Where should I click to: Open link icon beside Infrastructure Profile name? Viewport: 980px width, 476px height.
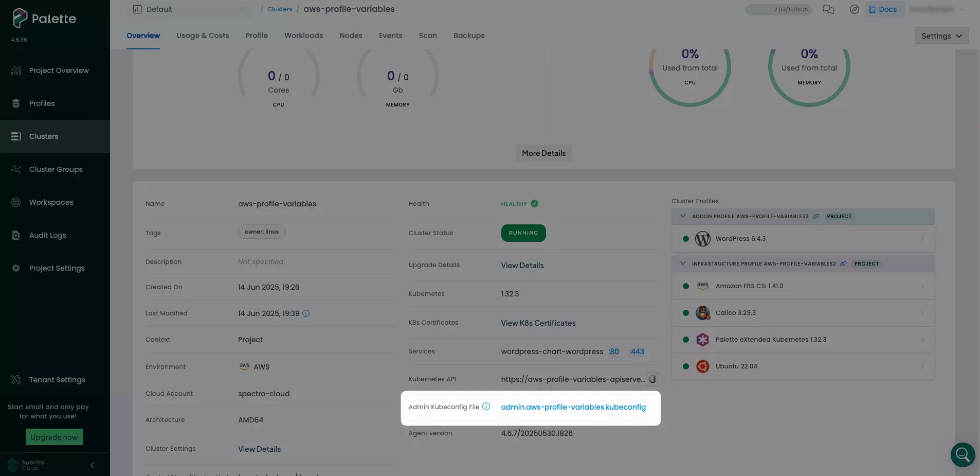pyautogui.click(x=843, y=264)
